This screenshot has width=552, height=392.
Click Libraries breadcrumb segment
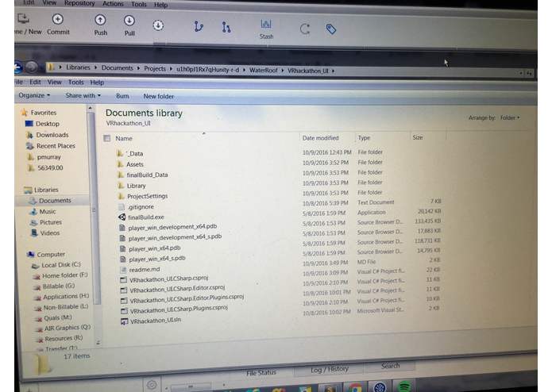coord(78,67)
